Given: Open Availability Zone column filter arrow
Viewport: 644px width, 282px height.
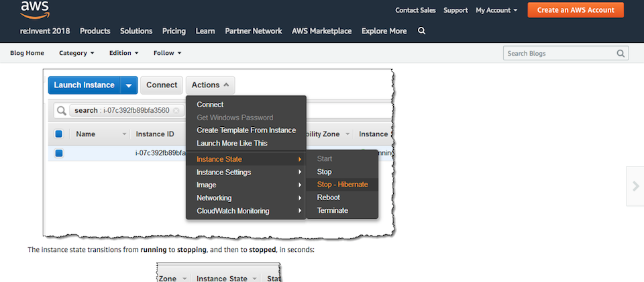Looking at the screenshot, I should click(347, 134).
